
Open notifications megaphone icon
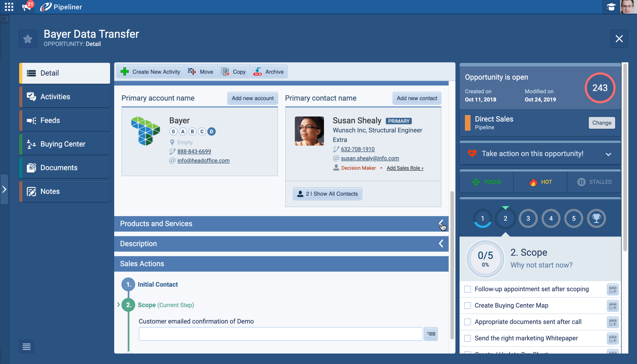(26, 7)
